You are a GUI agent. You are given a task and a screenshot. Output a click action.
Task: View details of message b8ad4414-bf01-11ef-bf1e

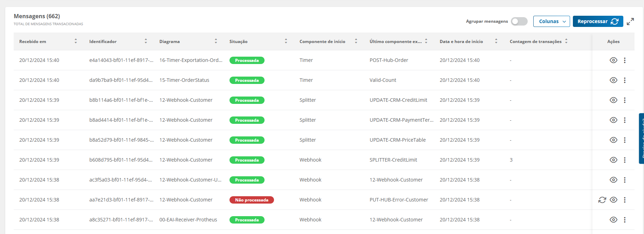pos(613,120)
